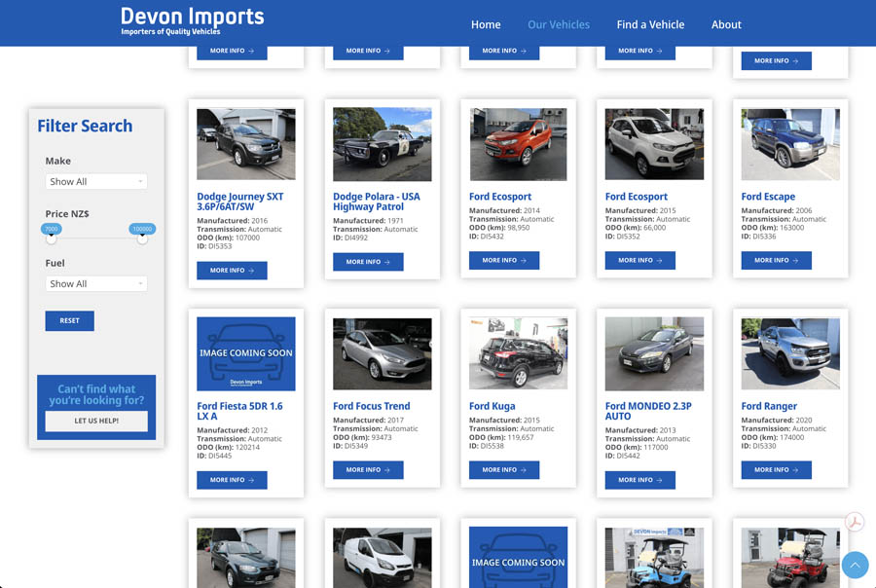Click the bottom-row Image Coming Soon placeholder

pyautogui.click(x=518, y=558)
